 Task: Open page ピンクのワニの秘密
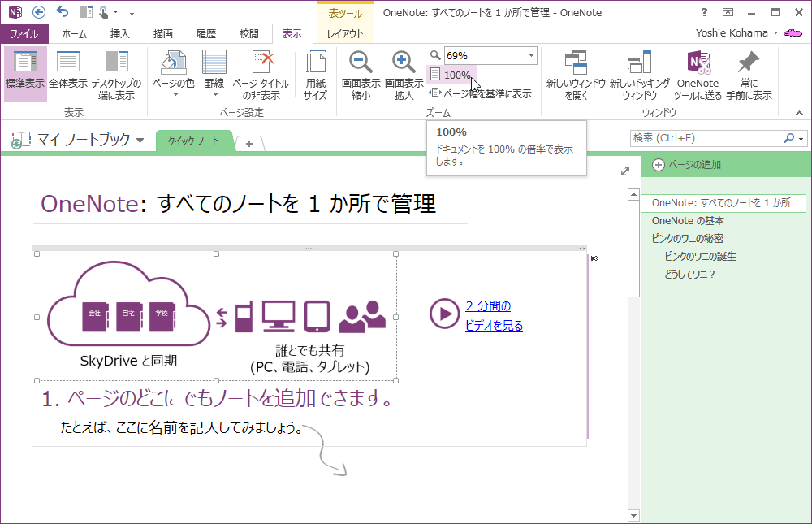coord(687,238)
